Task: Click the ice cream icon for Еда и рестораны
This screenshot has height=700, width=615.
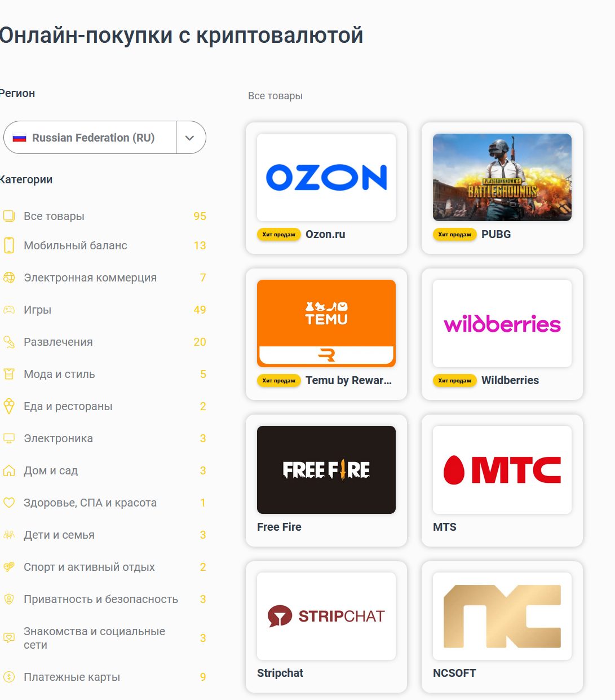Action: 9,406
